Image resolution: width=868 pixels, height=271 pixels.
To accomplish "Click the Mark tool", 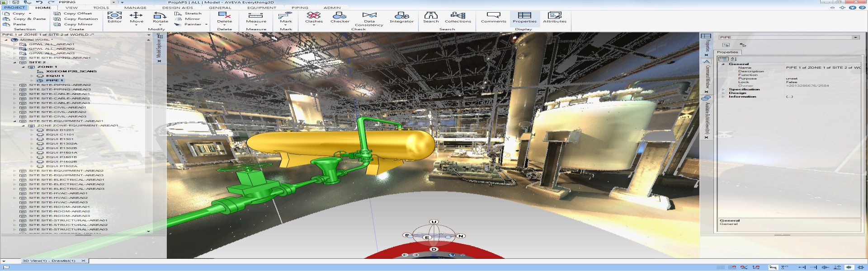I will click(286, 18).
